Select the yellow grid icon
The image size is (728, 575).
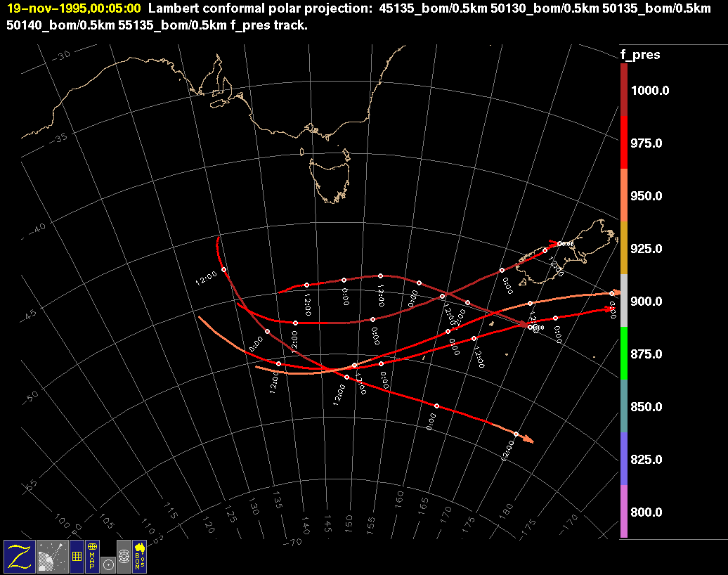pyautogui.click(x=77, y=556)
